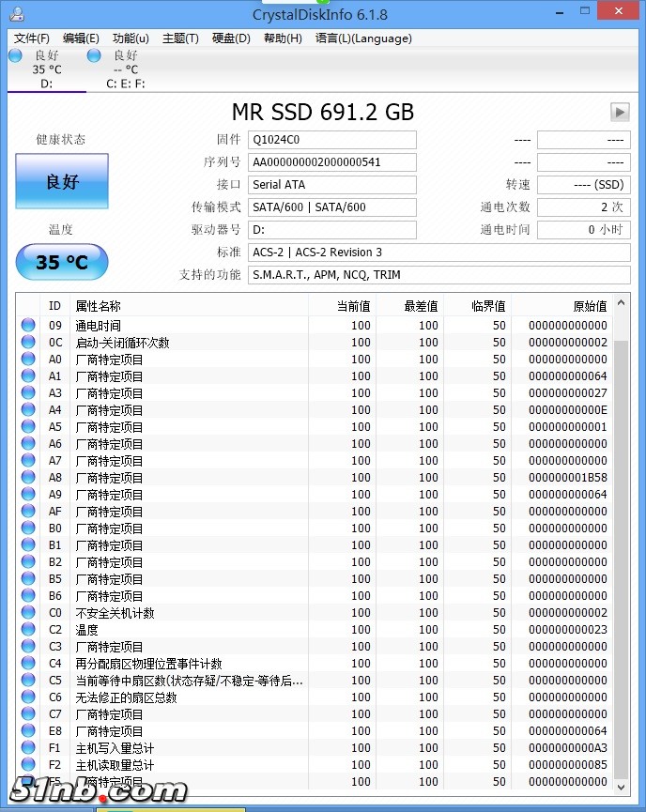
Task: Open the 主题(T) menu
Action: [180, 38]
